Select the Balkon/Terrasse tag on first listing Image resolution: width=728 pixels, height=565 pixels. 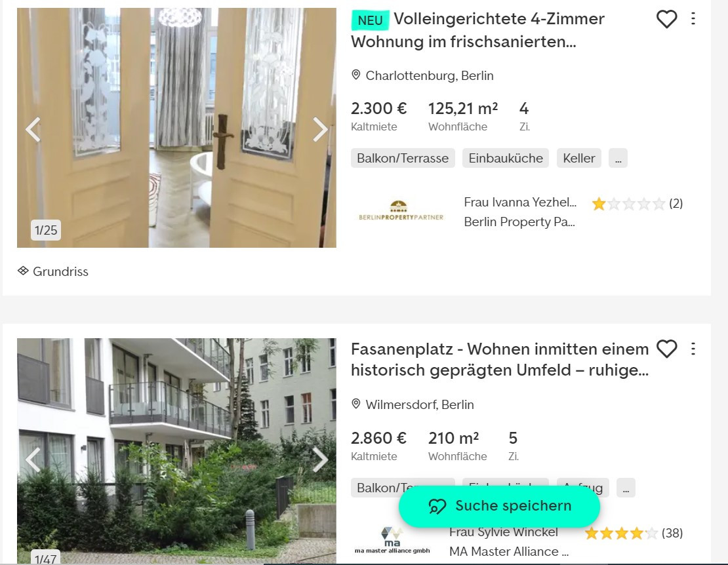pyautogui.click(x=403, y=158)
